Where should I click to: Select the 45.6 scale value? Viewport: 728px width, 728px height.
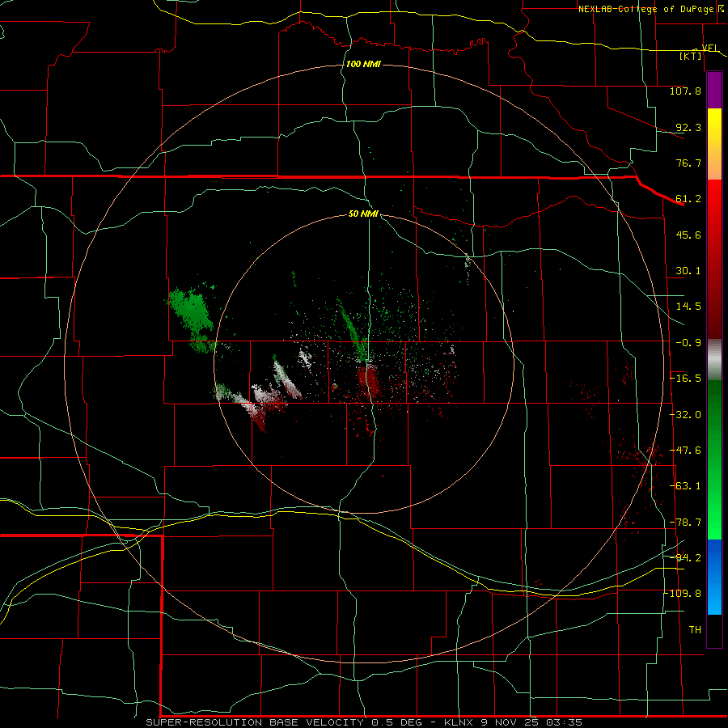(688, 235)
